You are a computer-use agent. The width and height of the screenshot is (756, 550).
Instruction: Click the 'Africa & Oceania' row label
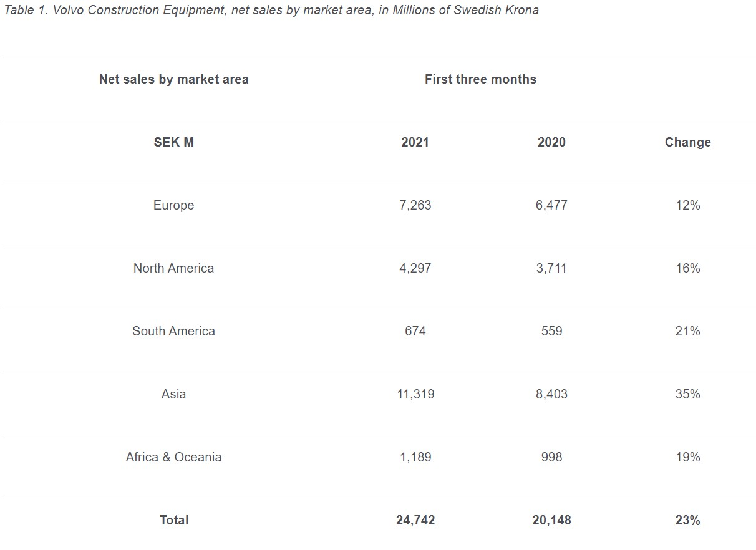coord(173,457)
